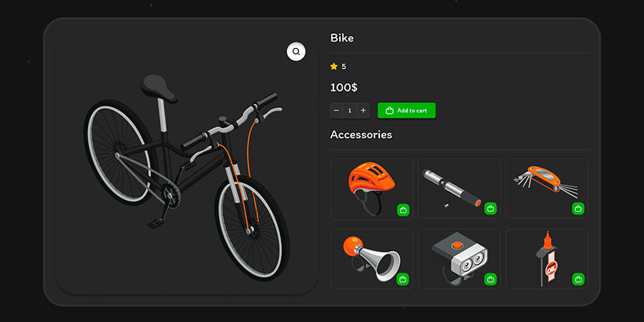The image size is (644, 322).
Task: Click the green Add to cart button
Action: click(406, 110)
